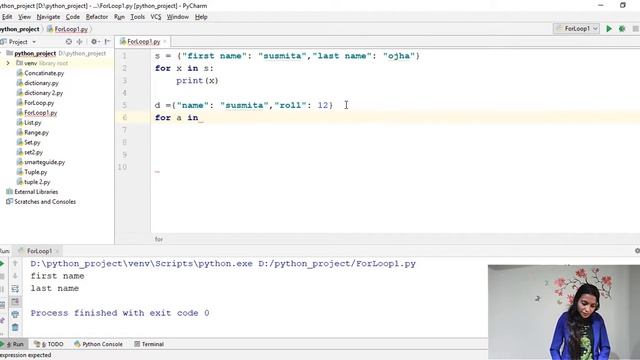Select External Libraries node
Screen dimensions: 640x360
(x=36, y=192)
